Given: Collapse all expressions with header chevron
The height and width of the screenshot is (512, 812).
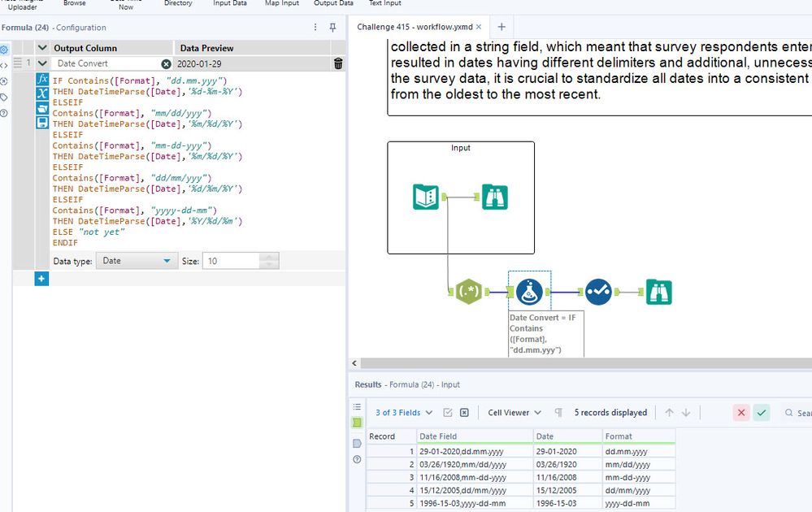Looking at the screenshot, I should click(x=42, y=48).
